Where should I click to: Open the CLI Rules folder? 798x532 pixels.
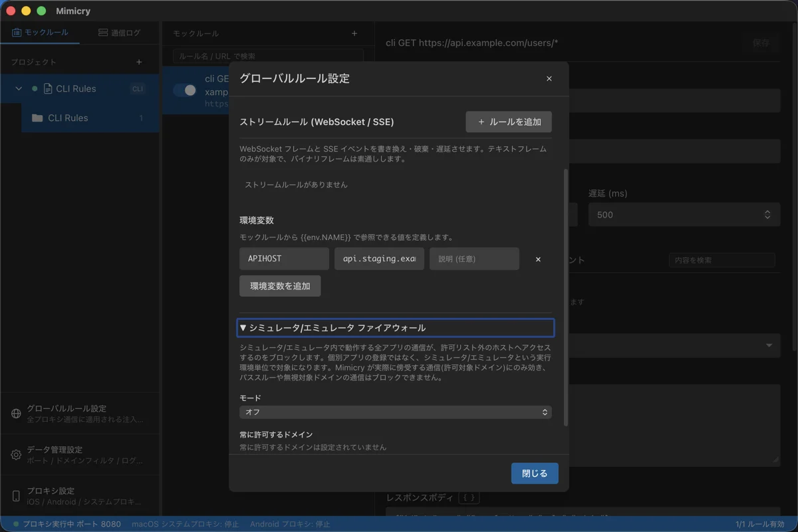(x=90, y=118)
